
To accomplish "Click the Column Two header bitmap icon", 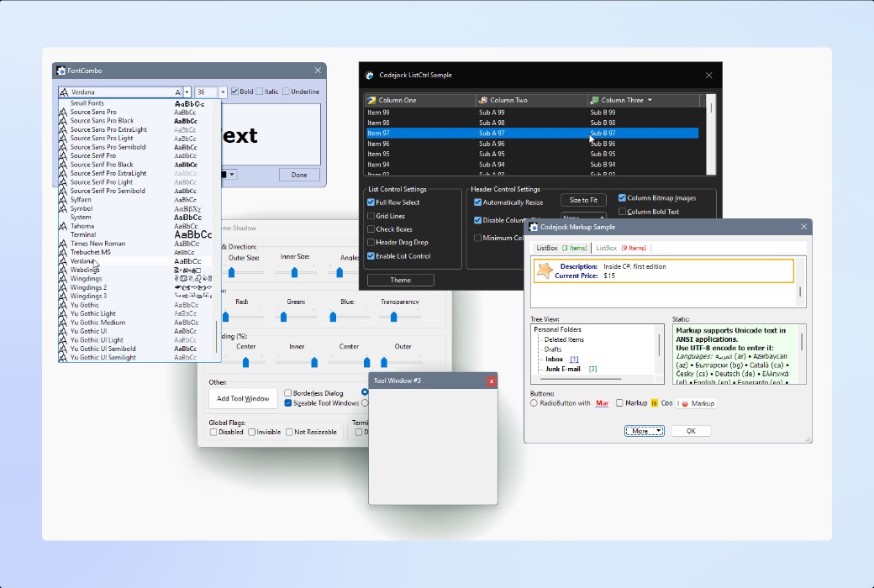I will tap(483, 100).
